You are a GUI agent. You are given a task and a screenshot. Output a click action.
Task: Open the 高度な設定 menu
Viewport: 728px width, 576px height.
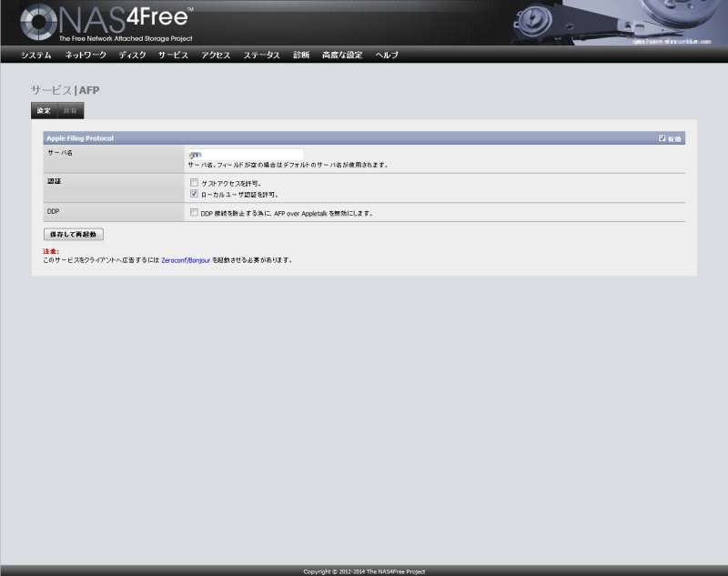pos(342,55)
